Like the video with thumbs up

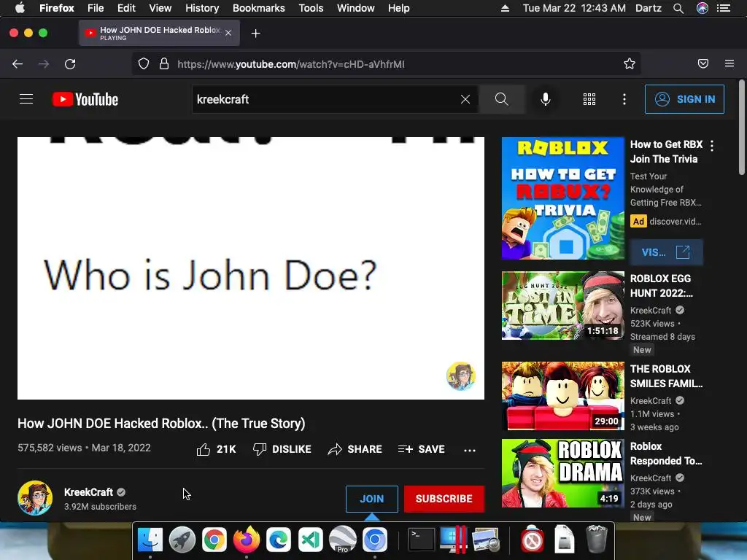coord(216,449)
